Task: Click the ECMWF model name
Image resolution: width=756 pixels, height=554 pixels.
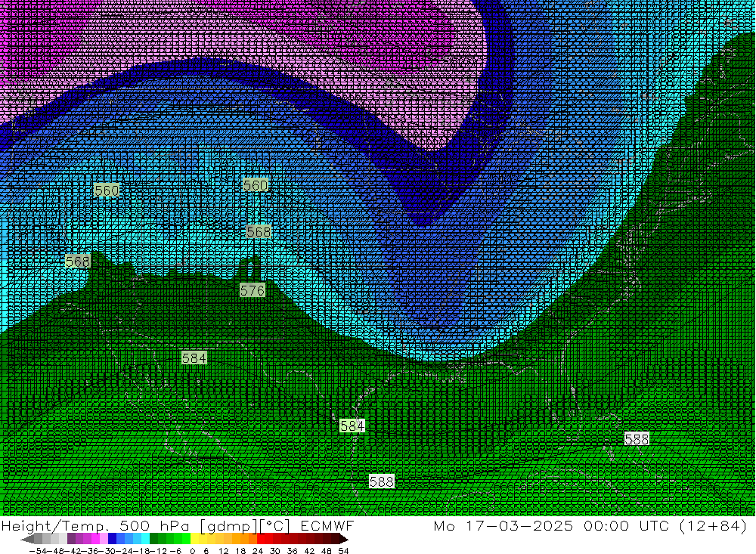Action: click(327, 525)
